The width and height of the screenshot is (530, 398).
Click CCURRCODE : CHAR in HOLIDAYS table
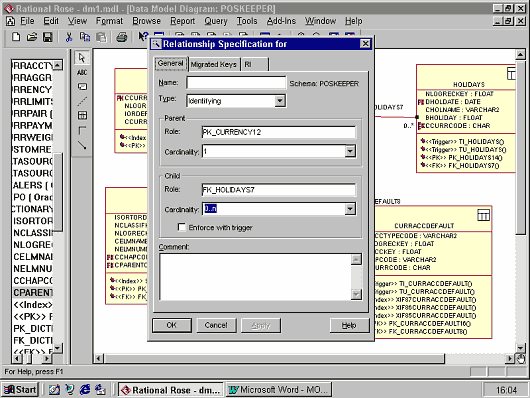458,126
